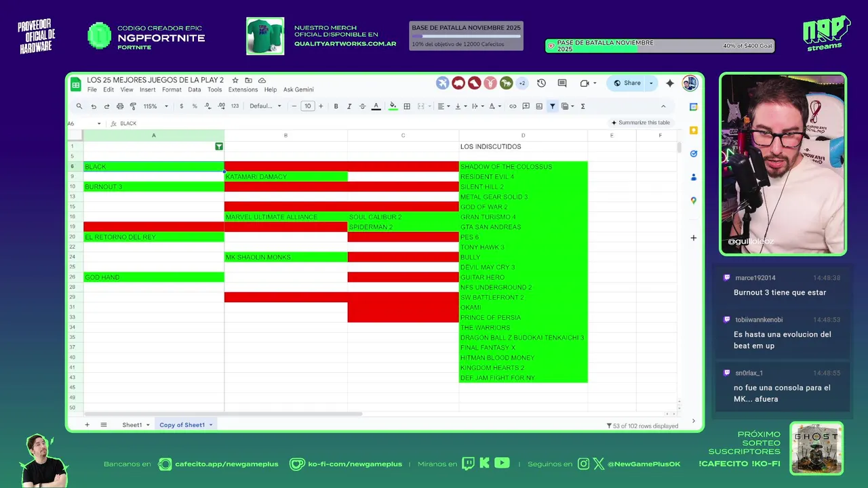The height and width of the screenshot is (488, 868).
Task: Click the functions sigma icon
Action: click(583, 106)
